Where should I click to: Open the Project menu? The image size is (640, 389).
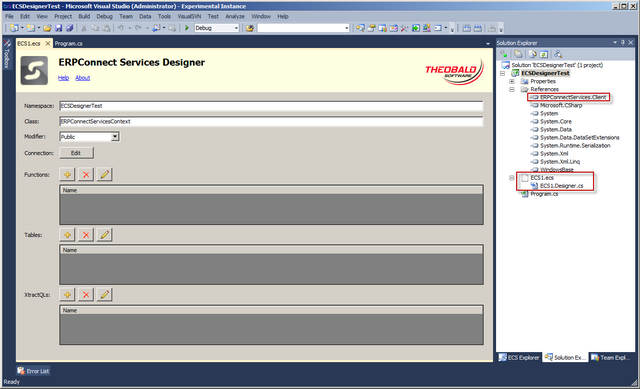63,16
